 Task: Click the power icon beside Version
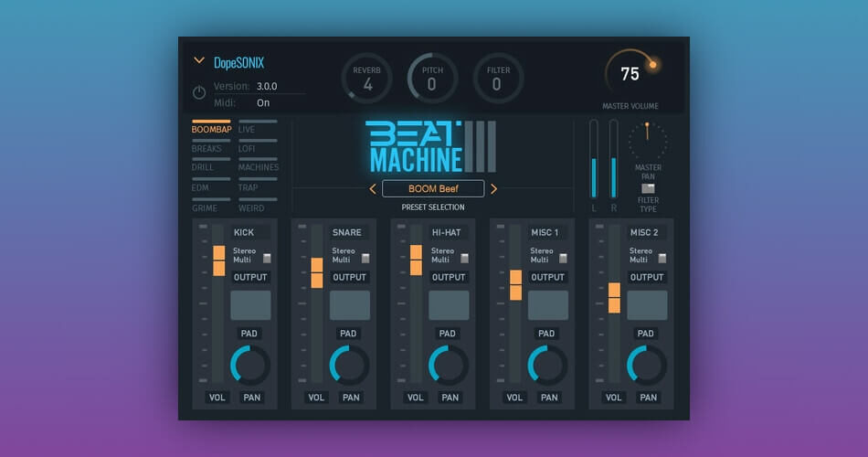(199, 92)
